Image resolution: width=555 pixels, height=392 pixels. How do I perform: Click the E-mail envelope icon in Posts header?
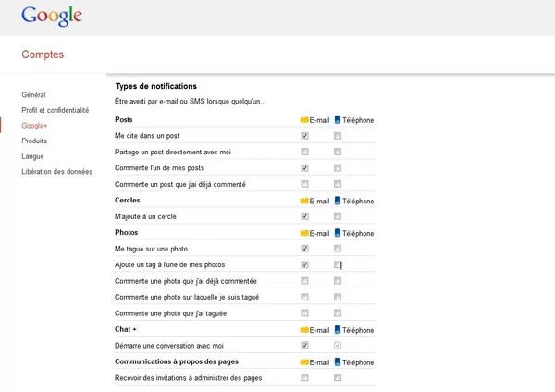(304, 120)
